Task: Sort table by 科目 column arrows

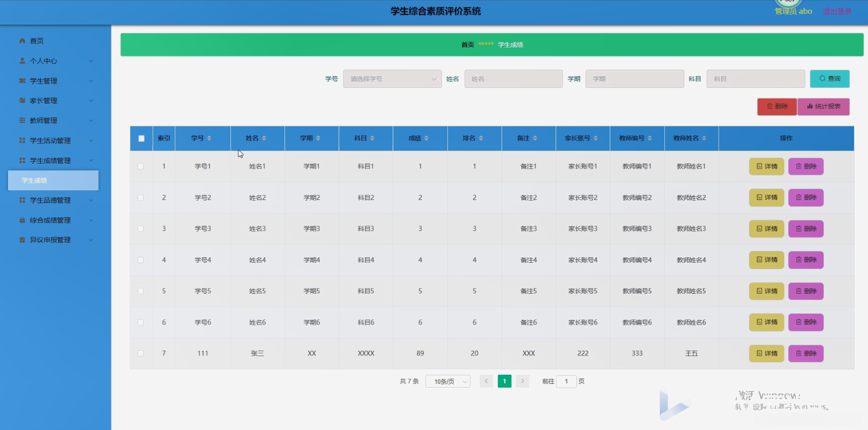Action: (372, 138)
